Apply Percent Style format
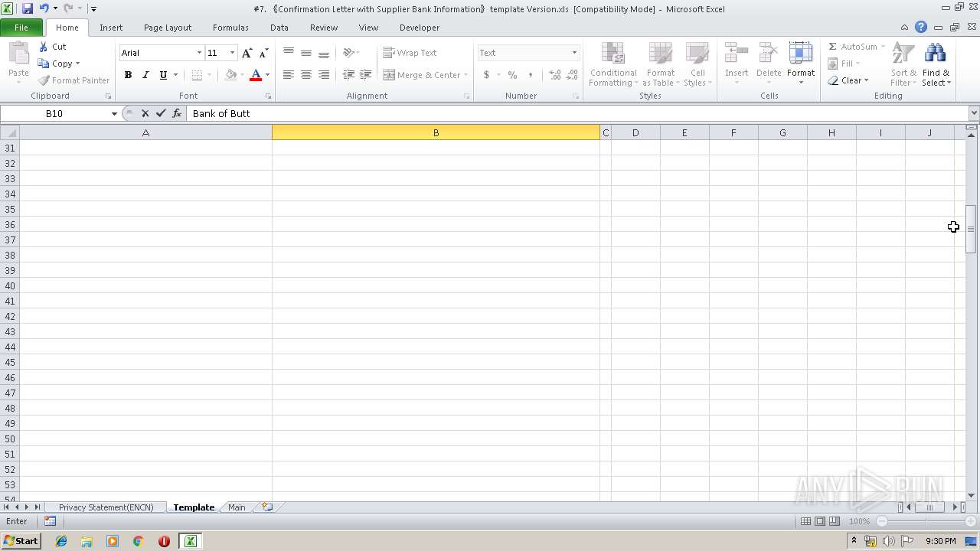Screen dimensions: 980x551 pyautogui.click(x=512, y=75)
